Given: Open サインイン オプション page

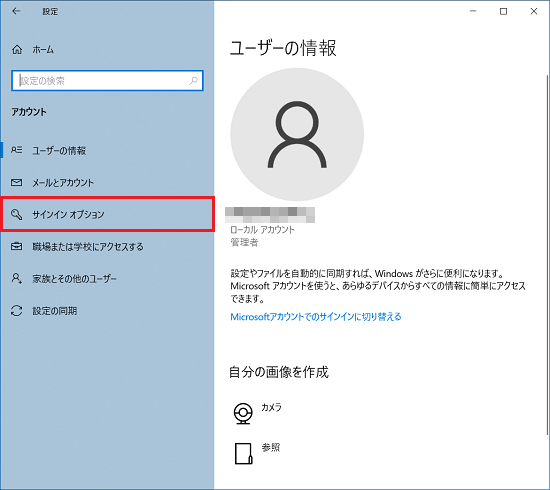Looking at the screenshot, I should (68, 214).
